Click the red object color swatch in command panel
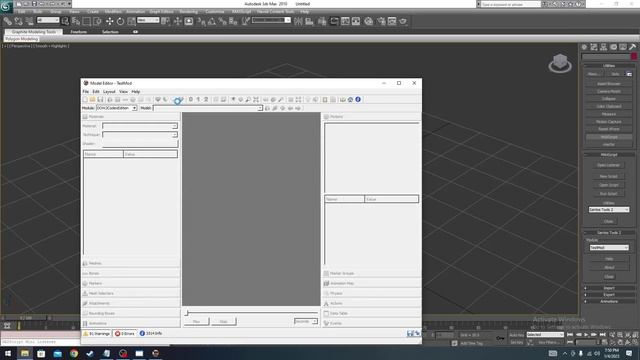This screenshot has width=640, height=360. [634, 57]
